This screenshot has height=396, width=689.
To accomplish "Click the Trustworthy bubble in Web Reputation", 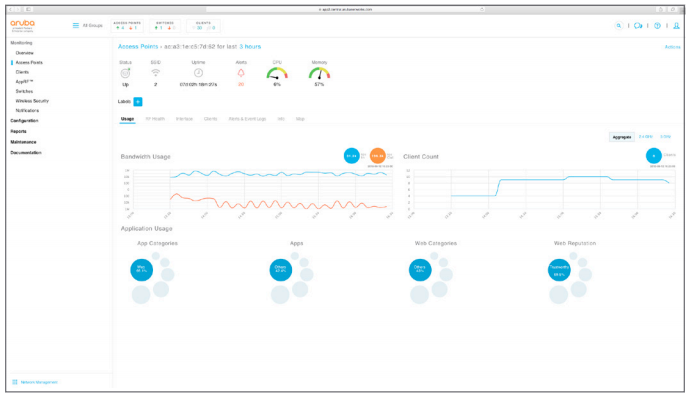I will 559,269.
